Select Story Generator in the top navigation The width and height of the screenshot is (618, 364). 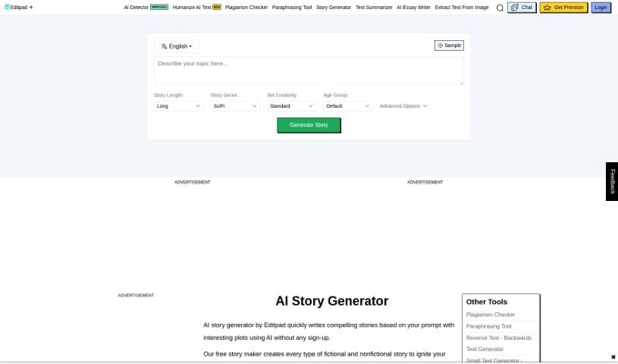(x=334, y=7)
